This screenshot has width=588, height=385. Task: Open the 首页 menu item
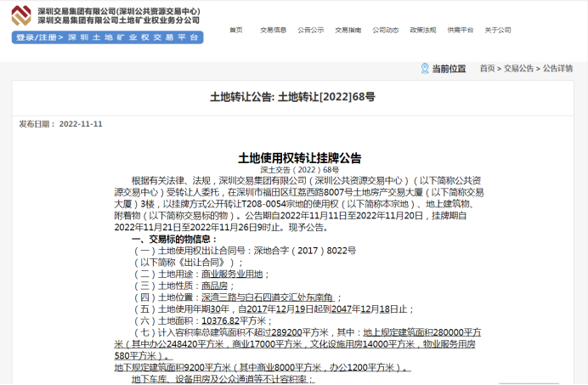point(235,30)
